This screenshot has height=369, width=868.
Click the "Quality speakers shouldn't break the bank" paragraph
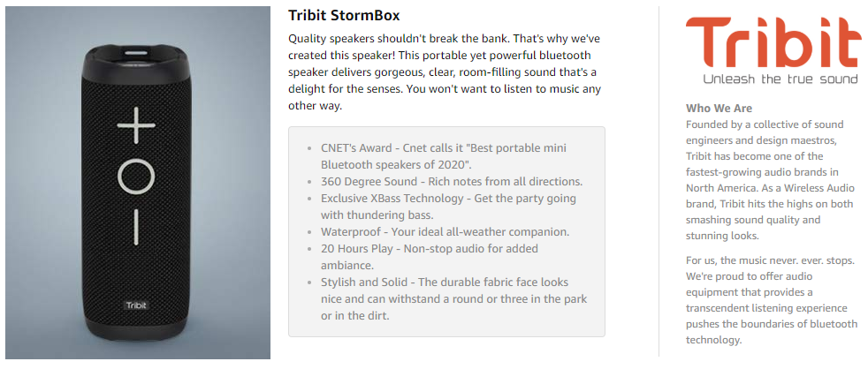(x=445, y=72)
